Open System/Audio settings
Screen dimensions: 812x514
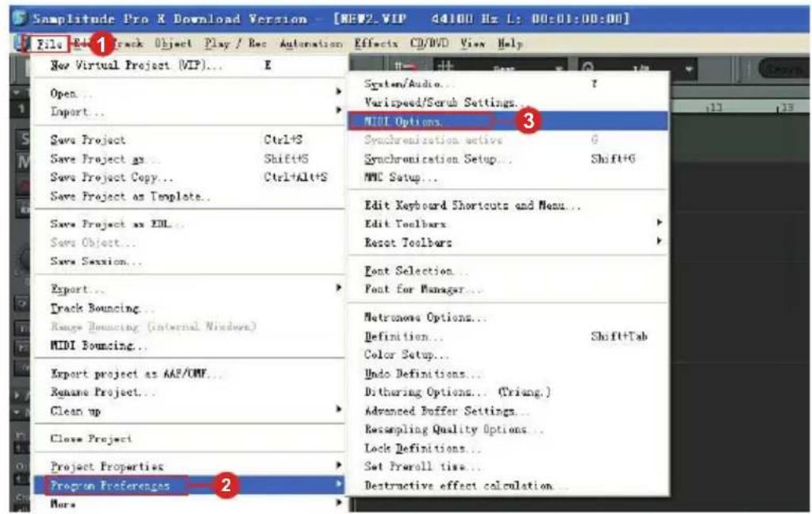509,84
